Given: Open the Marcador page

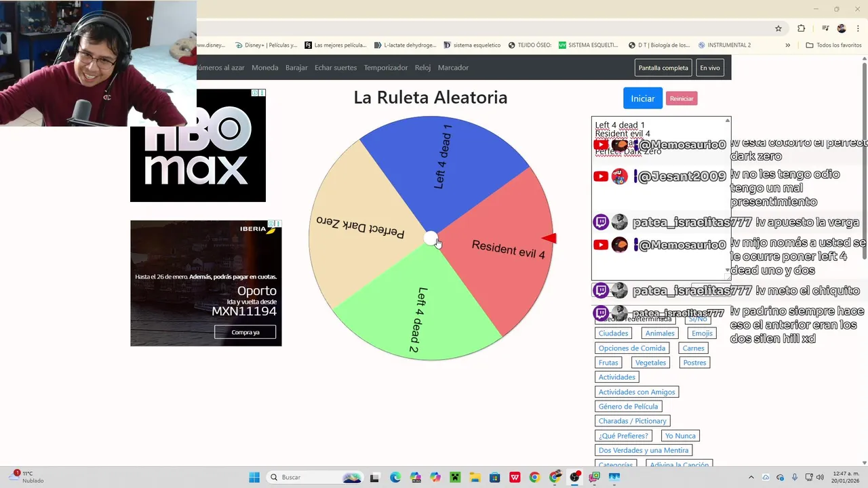Looking at the screenshot, I should pyautogui.click(x=453, y=68).
